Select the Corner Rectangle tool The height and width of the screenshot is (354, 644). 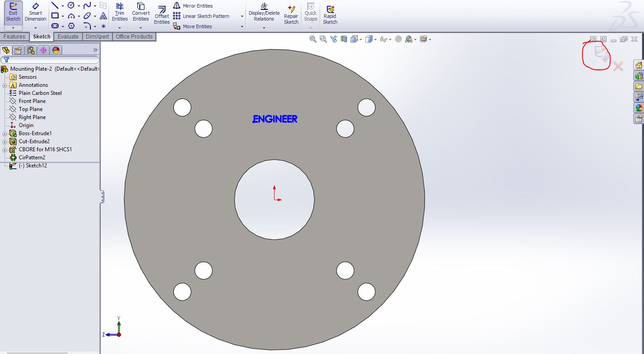[x=55, y=16]
